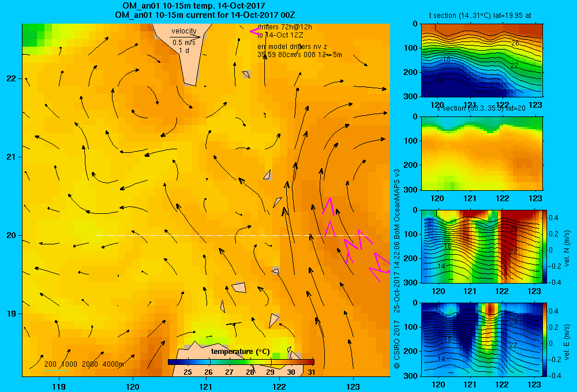The image size is (577, 392).
Task: Click the "0.2" tick on the vel. E scale
Action: [553, 327]
